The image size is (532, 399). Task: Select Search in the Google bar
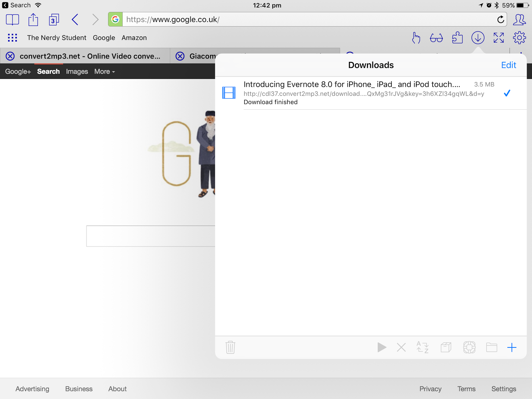coord(49,71)
